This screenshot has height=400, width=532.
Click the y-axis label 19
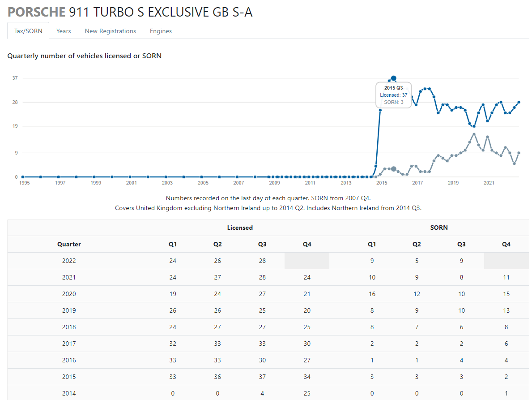15,126
